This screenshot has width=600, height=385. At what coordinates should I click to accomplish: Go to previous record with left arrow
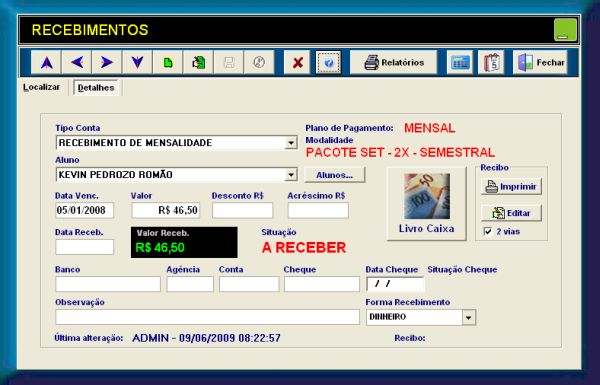[x=77, y=62]
